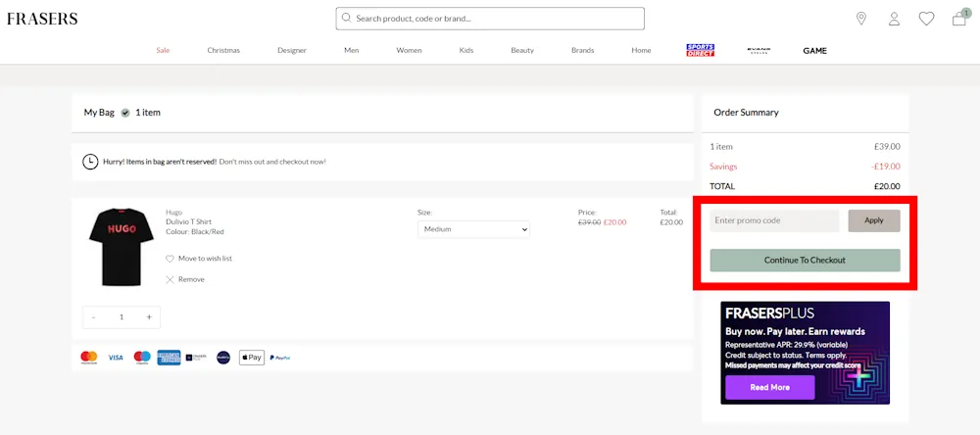Click the store locator pin icon
Image resolution: width=980 pixels, height=435 pixels.
coord(861,19)
